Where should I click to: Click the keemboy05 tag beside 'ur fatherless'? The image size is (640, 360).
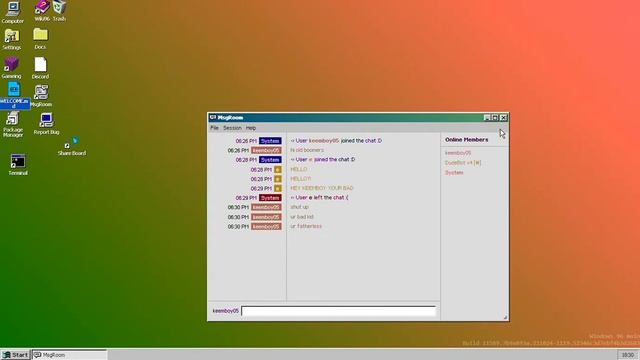coord(266,227)
